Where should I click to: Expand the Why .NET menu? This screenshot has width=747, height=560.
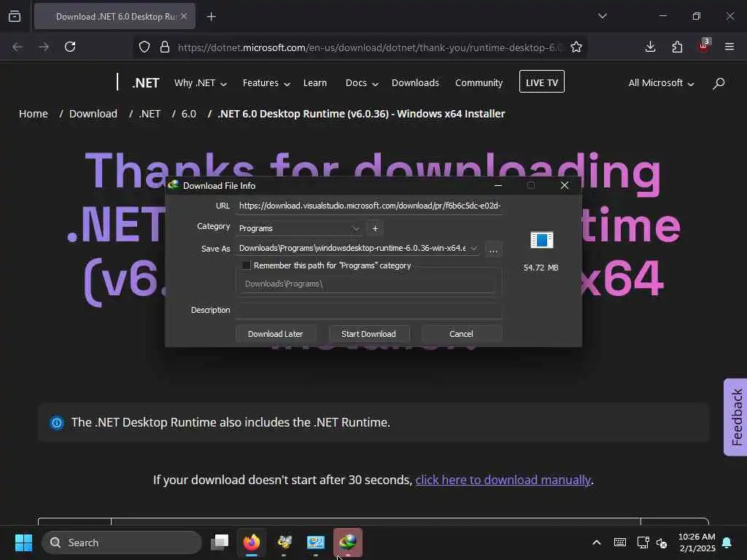pyautogui.click(x=200, y=83)
